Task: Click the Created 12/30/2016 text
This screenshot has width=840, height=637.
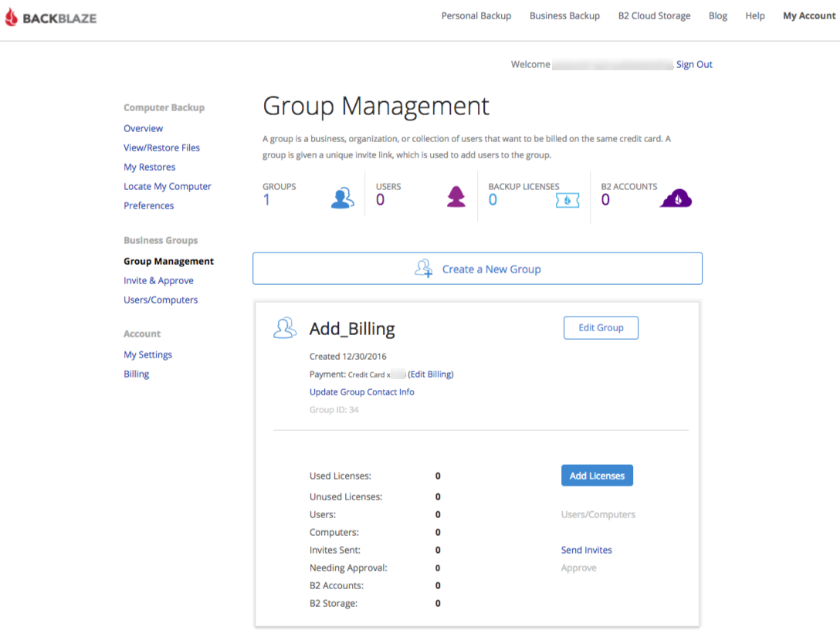Action: tap(347, 357)
